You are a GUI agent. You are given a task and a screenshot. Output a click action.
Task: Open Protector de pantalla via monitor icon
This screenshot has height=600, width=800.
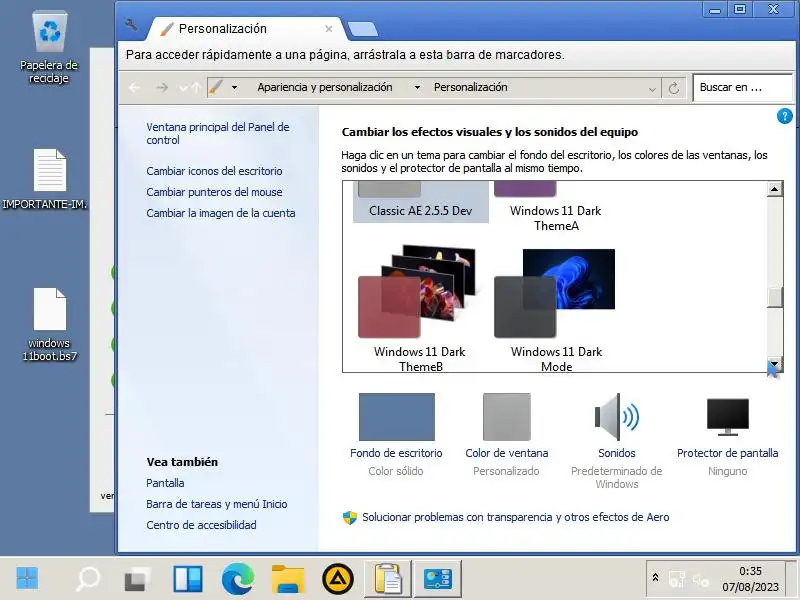pyautogui.click(x=728, y=417)
